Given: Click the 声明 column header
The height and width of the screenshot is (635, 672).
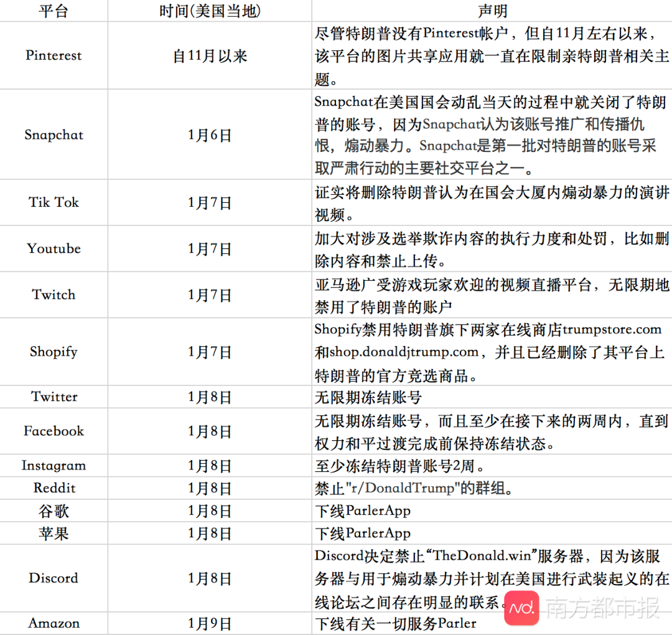Looking at the screenshot, I should 492,11.
